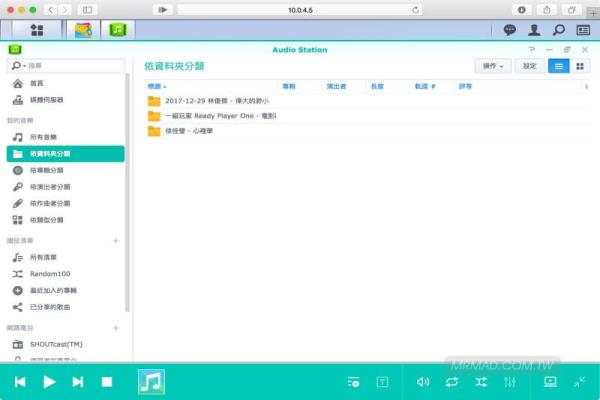
Task: Switch to thumbnail grid view
Action: [580, 66]
